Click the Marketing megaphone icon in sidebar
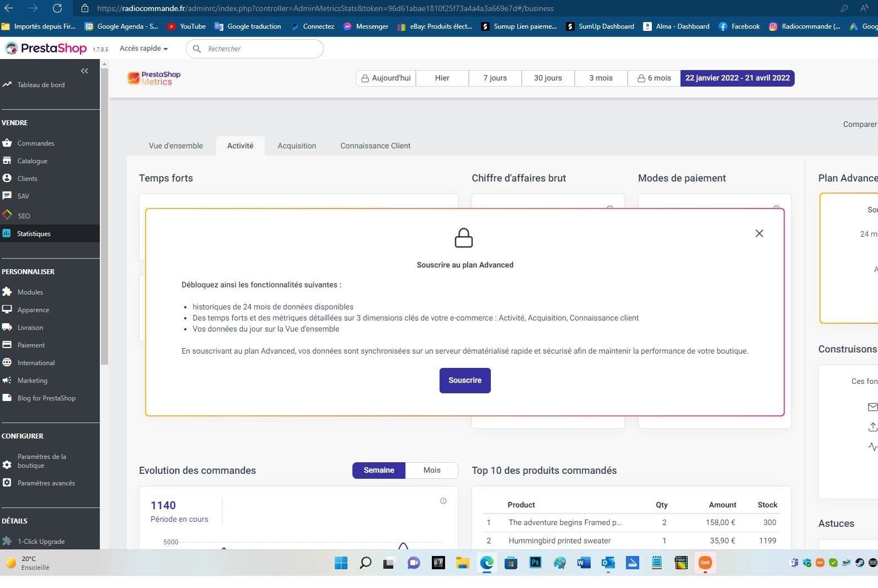Image resolution: width=878 pixels, height=588 pixels. pos(7,380)
